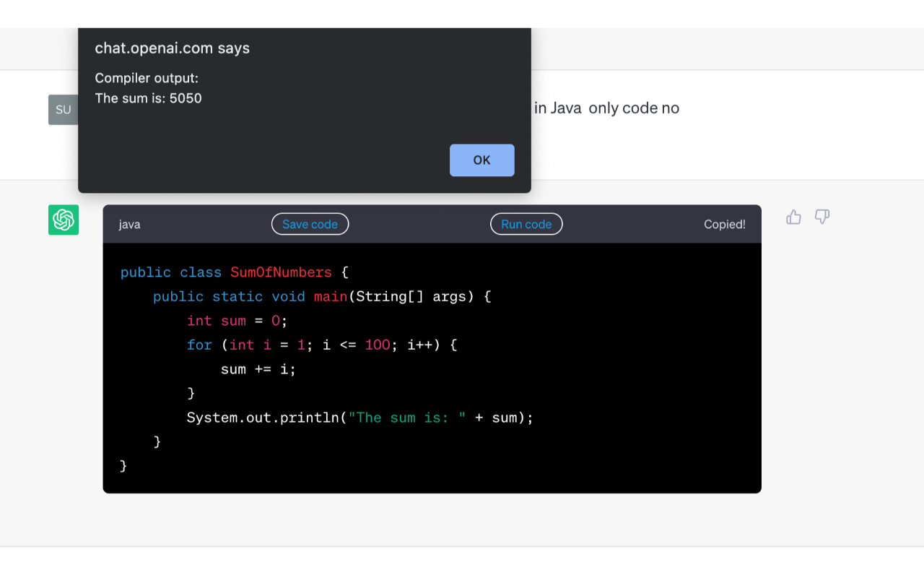Click the for loop code line
This screenshot has width=924, height=578.
[322, 345]
